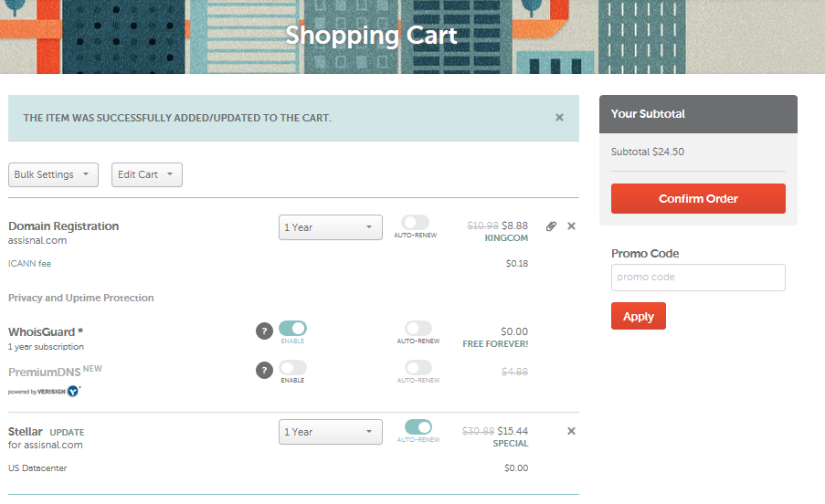Screen dimensions: 825x504
Task: Click the UPDATE link next to Stellar
Action: 67,432
